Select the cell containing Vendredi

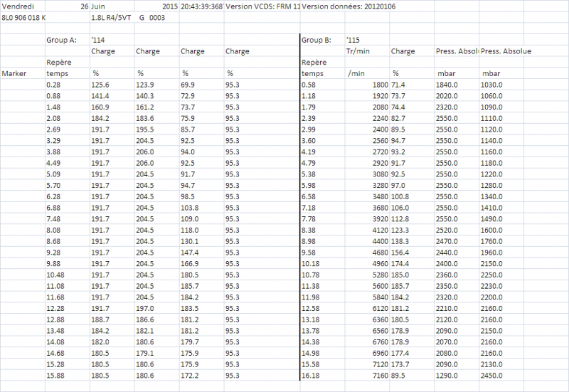[18, 5]
